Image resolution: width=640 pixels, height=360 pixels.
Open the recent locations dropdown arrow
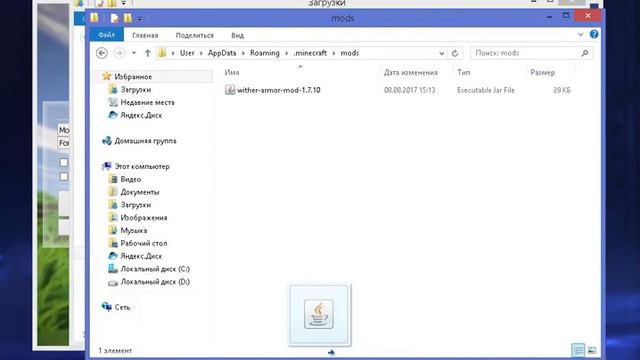(134, 53)
